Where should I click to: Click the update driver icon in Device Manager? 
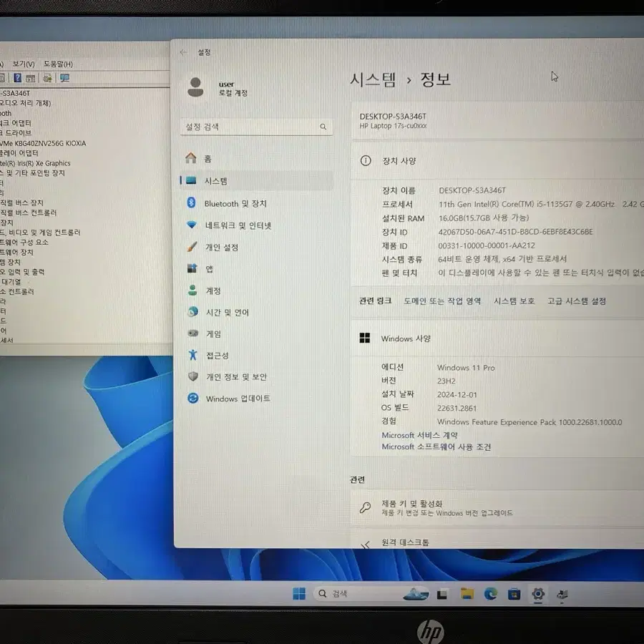click(x=47, y=78)
